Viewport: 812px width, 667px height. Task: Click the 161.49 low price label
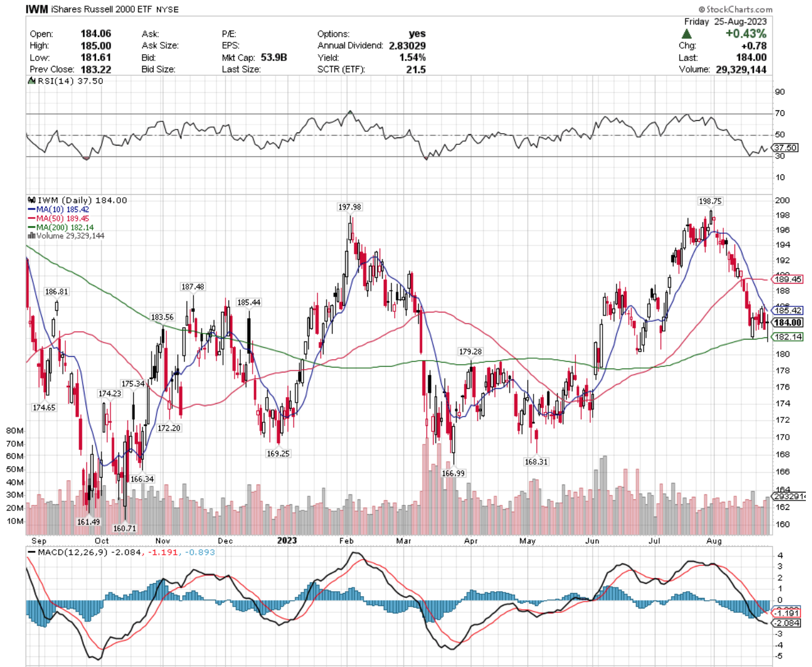click(x=88, y=522)
